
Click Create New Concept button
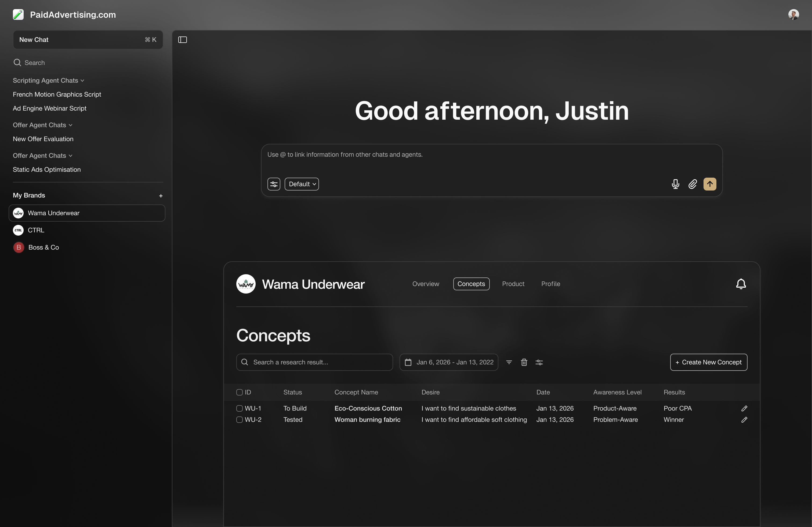pos(708,362)
